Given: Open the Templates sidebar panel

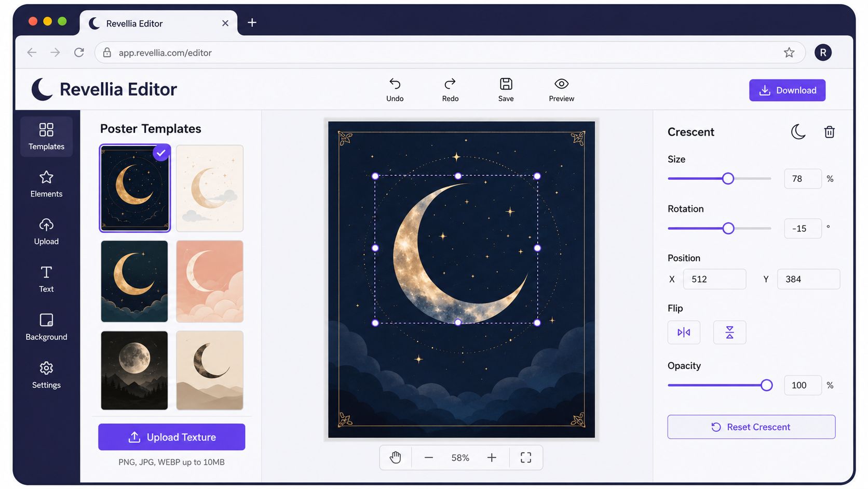Looking at the screenshot, I should point(46,137).
